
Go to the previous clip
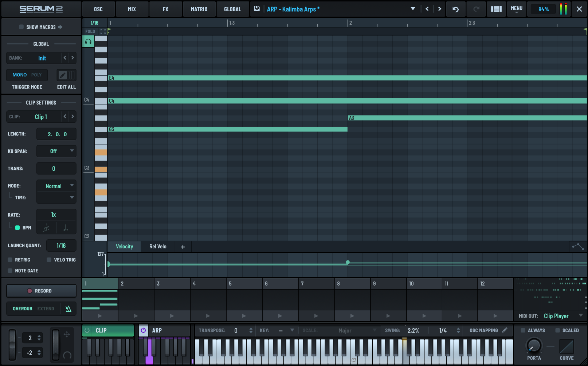click(65, 117)
